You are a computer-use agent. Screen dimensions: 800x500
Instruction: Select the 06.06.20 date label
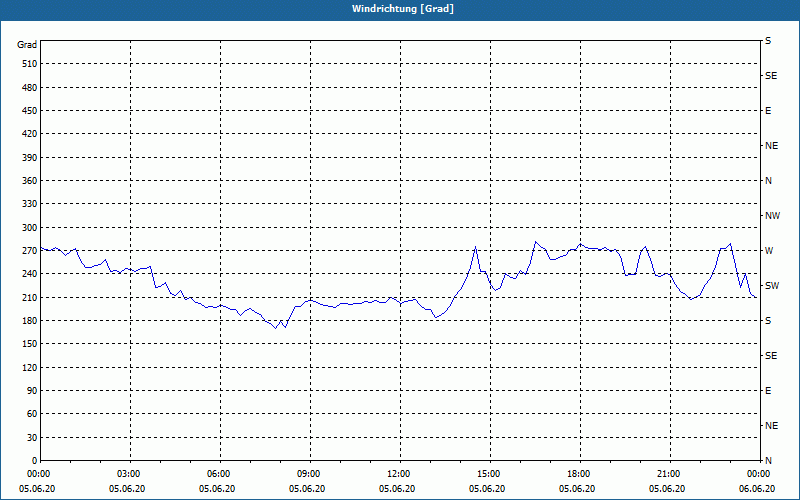pos(757,489)
